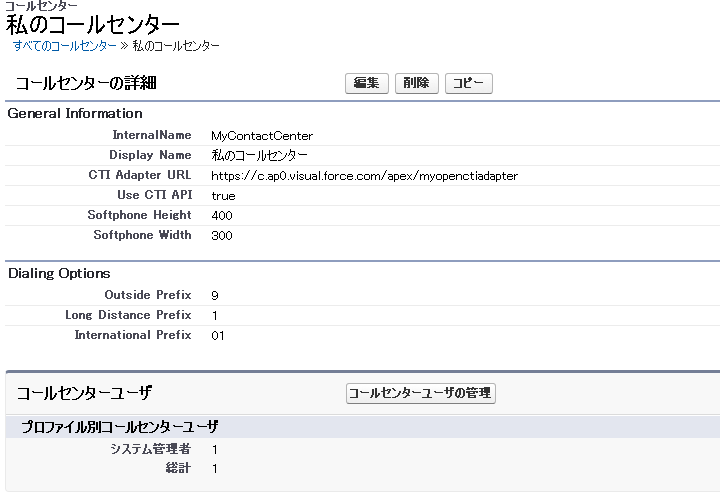Click the プロファイル別コールセンターユーザ header row
The image size is (720, 494).
[363, 427]
